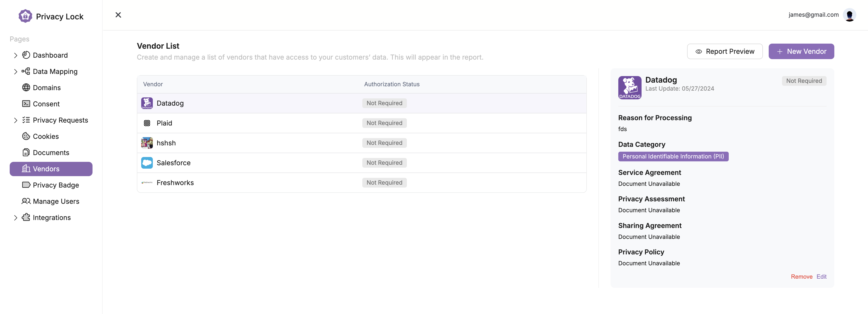Open the user avatar profile picture
The width and height of the screenshot is (868, 314).
click(x=849, y=15)
